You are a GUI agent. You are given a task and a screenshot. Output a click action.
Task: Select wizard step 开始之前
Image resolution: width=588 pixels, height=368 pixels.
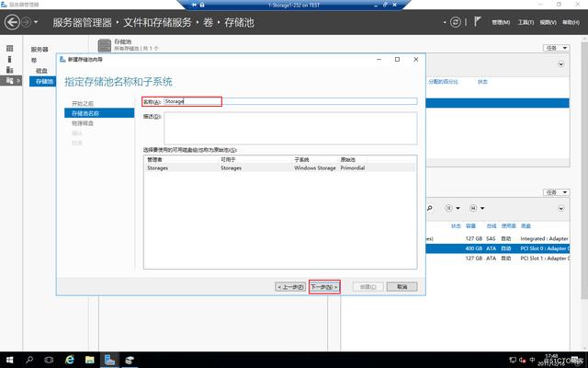83,103
